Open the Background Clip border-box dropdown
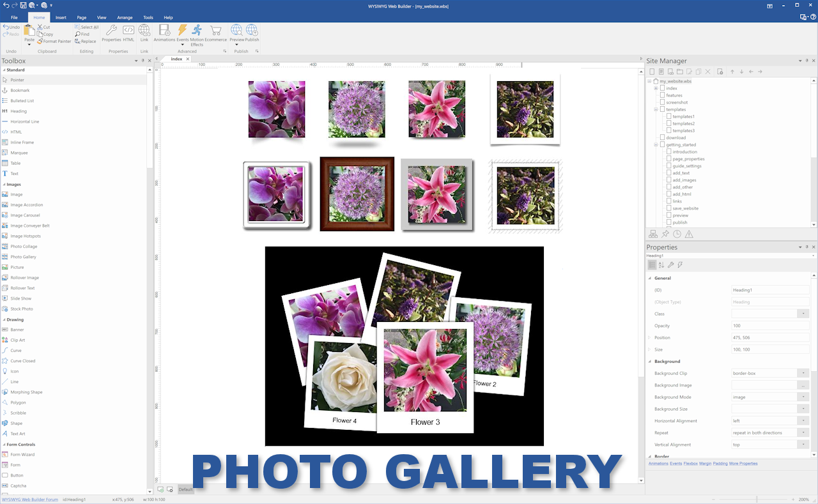Screen dimensions: 818x504 coord(803,373)
